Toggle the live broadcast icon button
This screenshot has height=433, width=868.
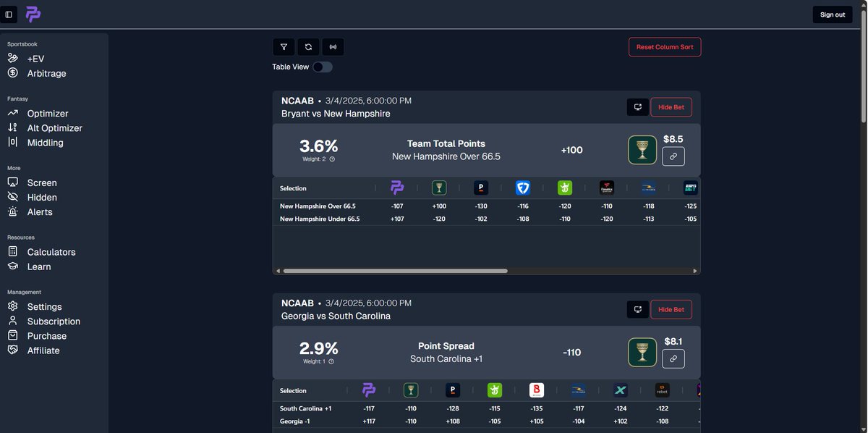pyautogui.click(x=333, y=47)
